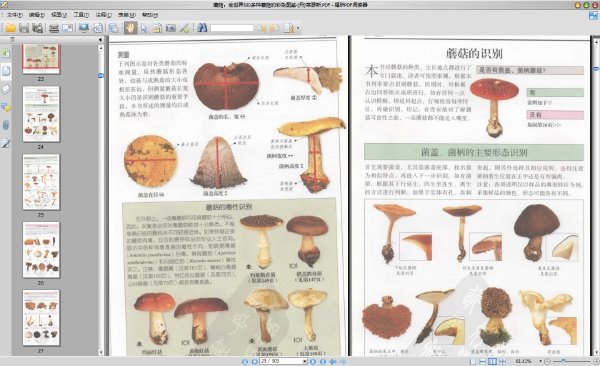
Task: Open the Pages thumbnails panel in sidebar
Action: pos(5,71)
